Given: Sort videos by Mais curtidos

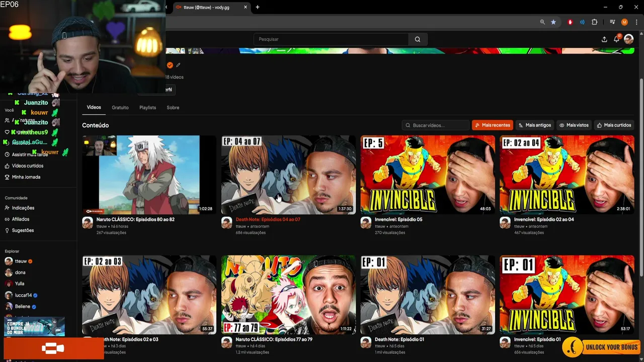Looking at the screenshot, I should (x=614, y=125).
